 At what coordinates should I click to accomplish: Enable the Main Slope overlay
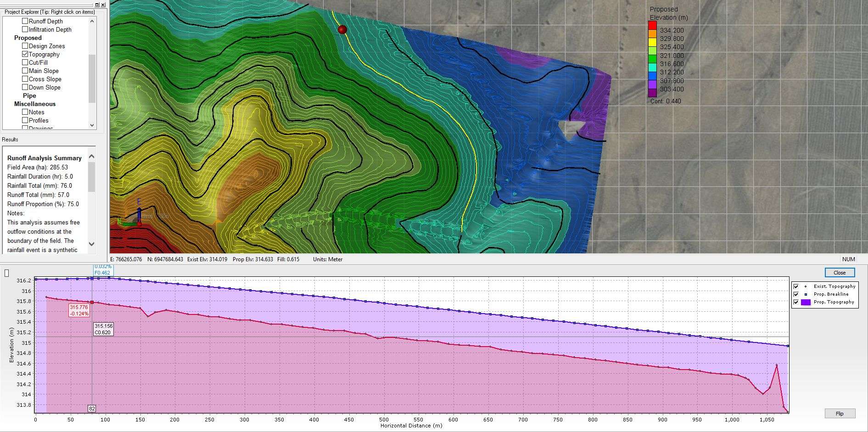click(25, 71)
